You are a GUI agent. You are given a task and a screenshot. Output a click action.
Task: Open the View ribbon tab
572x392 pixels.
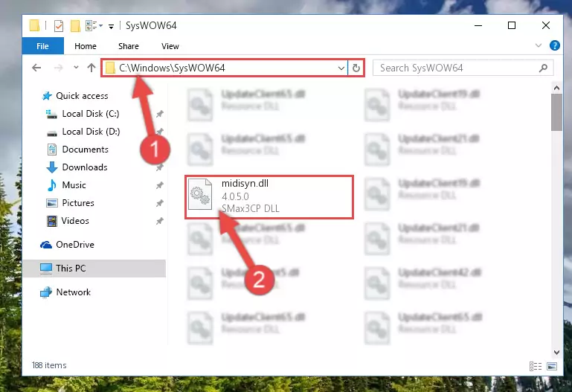(170, 46)
